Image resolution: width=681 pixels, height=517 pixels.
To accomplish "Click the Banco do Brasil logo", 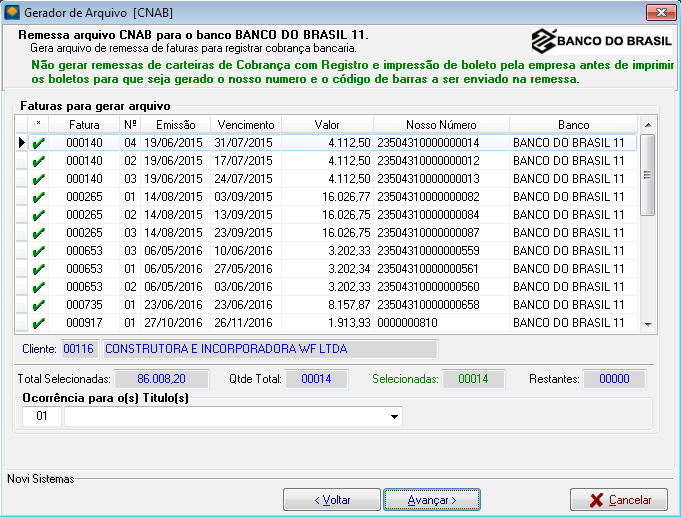I will tap(602, 41).
